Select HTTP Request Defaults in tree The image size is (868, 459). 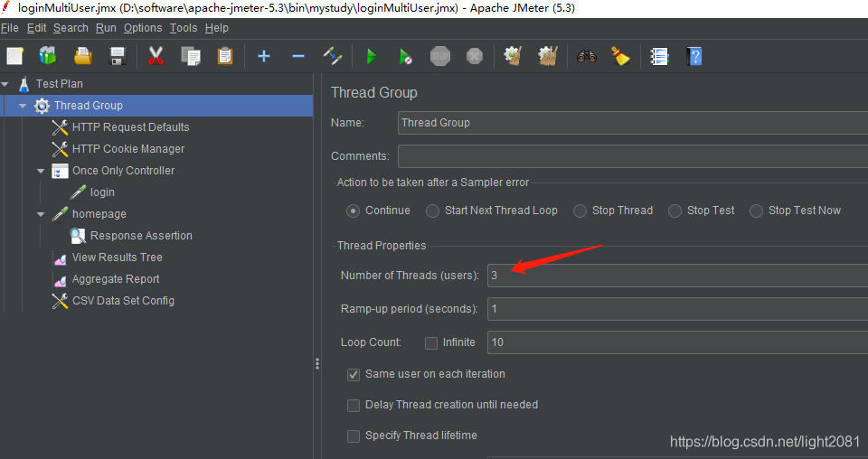[x=130, y=127]
